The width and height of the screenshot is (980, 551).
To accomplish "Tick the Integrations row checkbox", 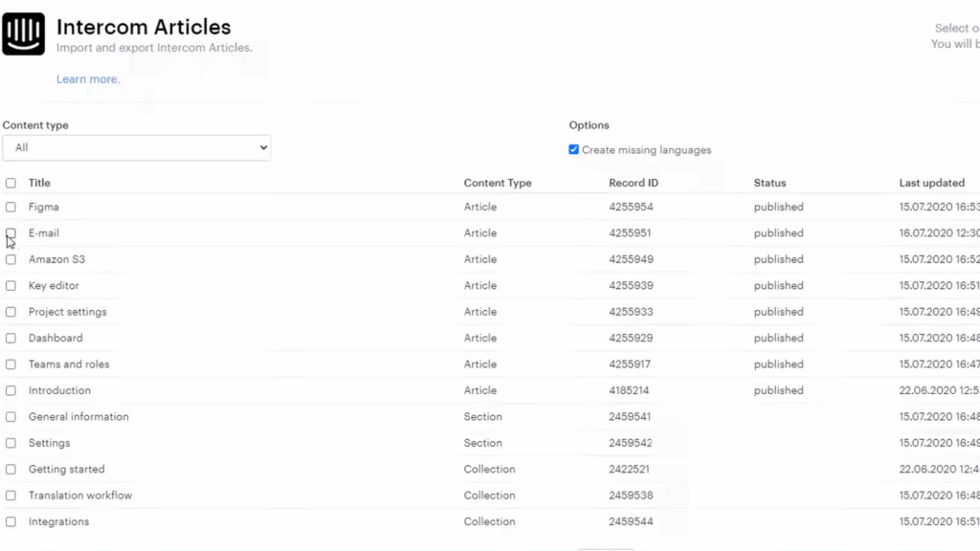I will pos(11,521).
